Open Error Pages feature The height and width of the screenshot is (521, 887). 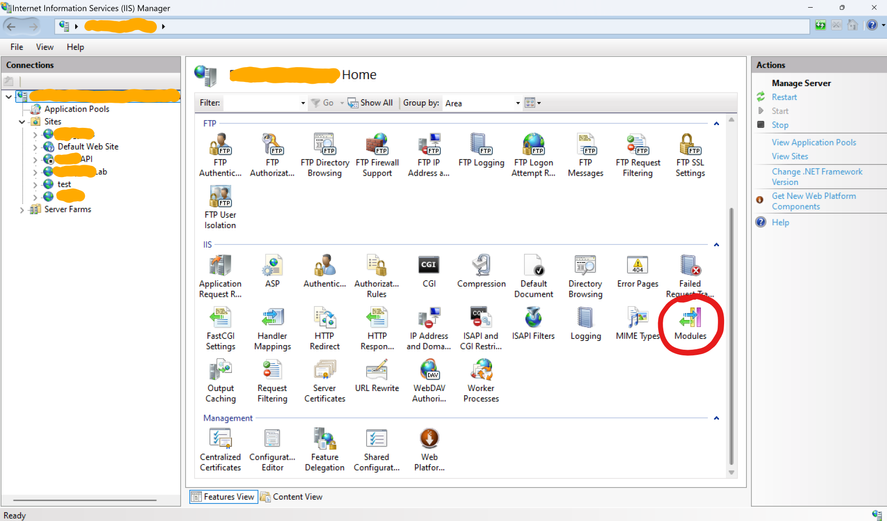638,271
